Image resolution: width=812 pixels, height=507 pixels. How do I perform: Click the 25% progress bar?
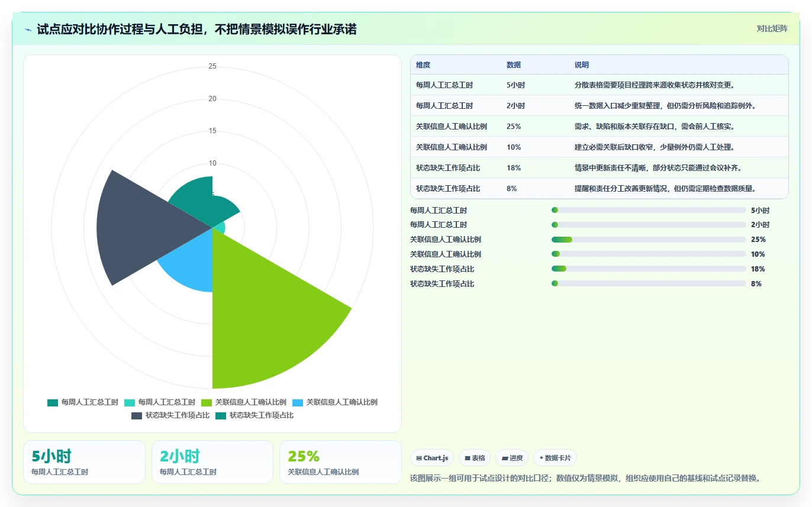tap(649, 240)
